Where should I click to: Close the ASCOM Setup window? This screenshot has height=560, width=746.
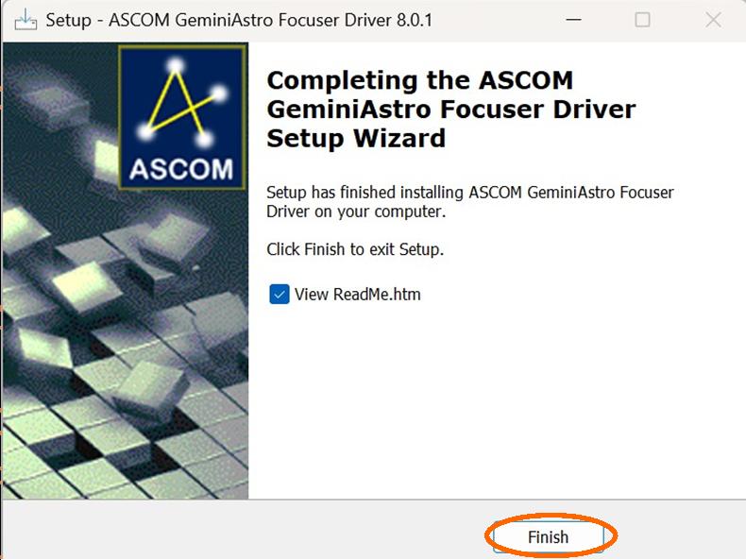(713, 20)
